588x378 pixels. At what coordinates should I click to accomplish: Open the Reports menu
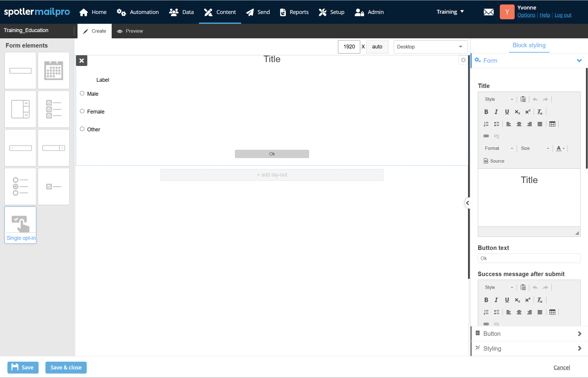tap(294, 12)
